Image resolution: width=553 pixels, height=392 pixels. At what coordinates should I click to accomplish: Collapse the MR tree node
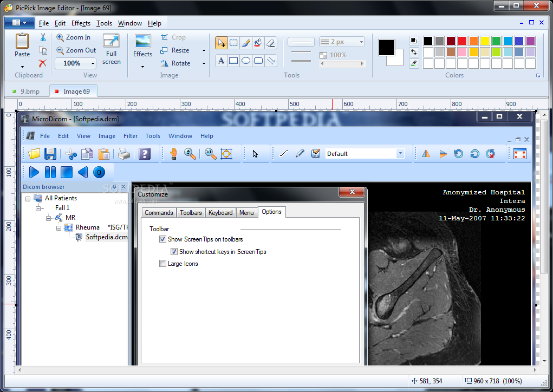point(48,218)
